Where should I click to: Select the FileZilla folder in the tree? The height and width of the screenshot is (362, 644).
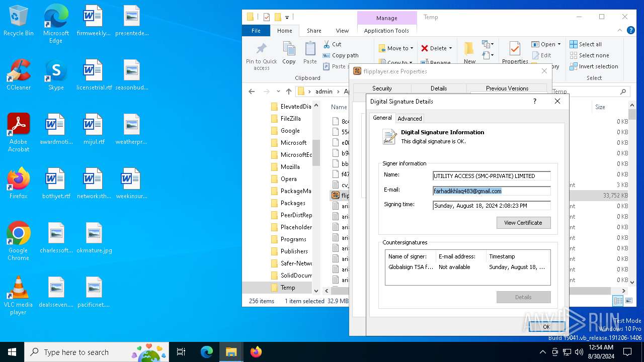[290, 119]
